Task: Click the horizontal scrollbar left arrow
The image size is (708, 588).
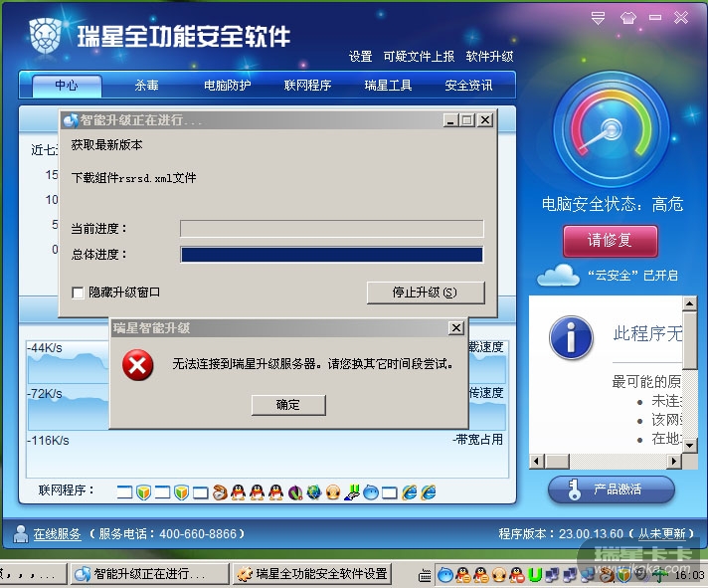Action: 536,461
